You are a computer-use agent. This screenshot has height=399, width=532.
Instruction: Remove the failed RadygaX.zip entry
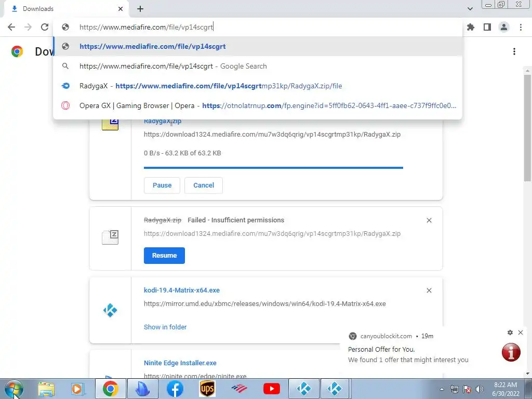(x=429, y=220)
